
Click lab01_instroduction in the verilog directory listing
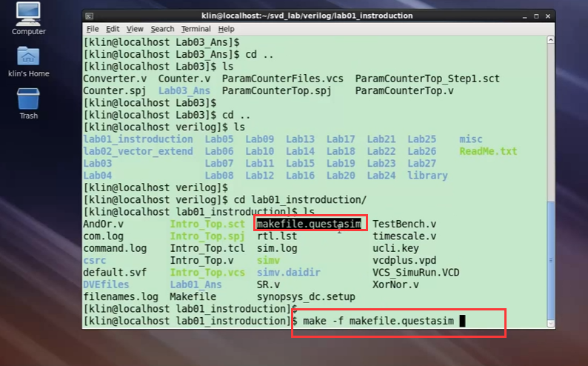click(x=138, y=139)
